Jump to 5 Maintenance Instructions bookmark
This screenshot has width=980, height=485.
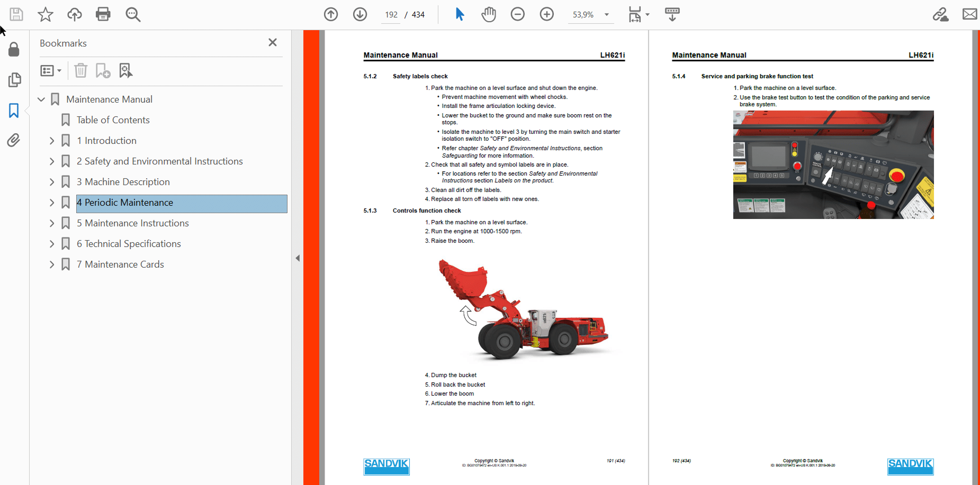132,223
